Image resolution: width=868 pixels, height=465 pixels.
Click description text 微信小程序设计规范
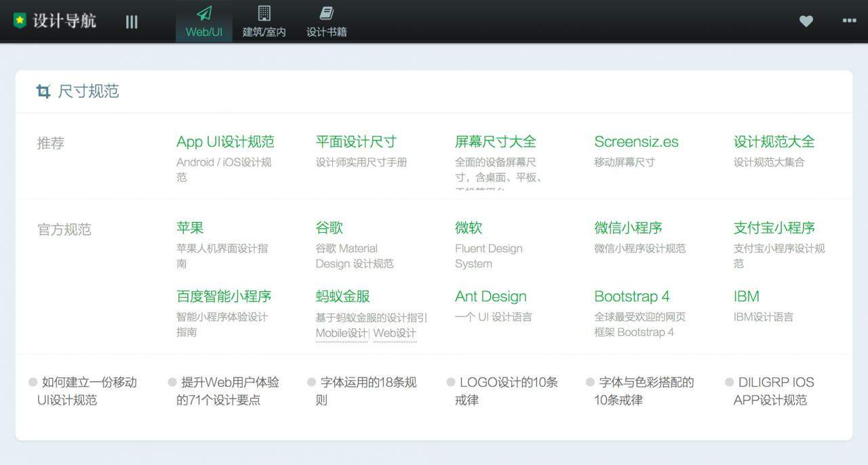[640, 248]
